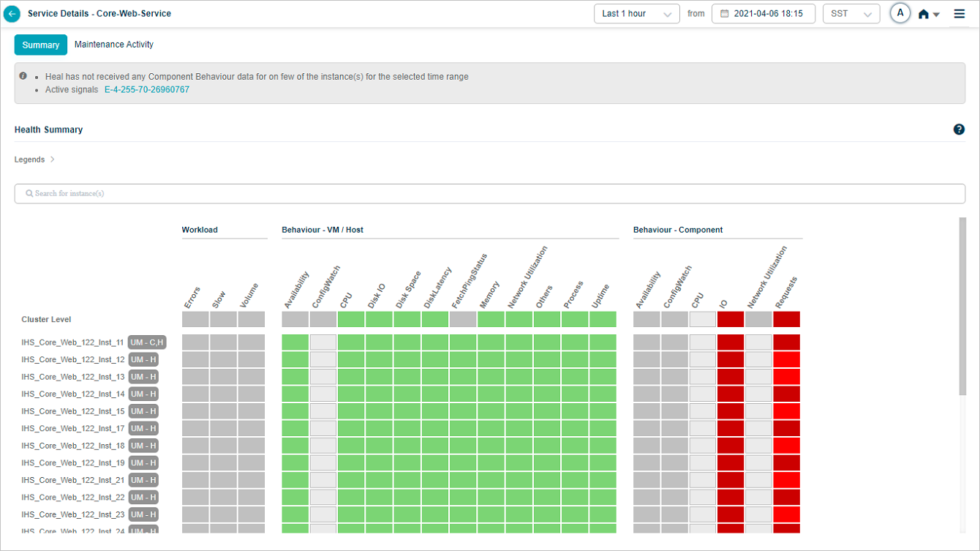Click the UM - C,H badge for Inst_11
980x551 pixels.
147,342
